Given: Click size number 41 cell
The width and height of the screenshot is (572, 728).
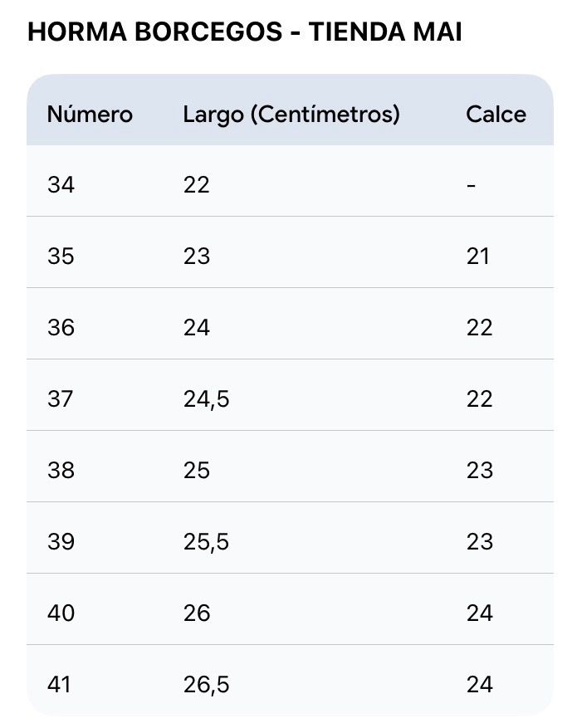Looking at the screenshot, I should (60, 684).
